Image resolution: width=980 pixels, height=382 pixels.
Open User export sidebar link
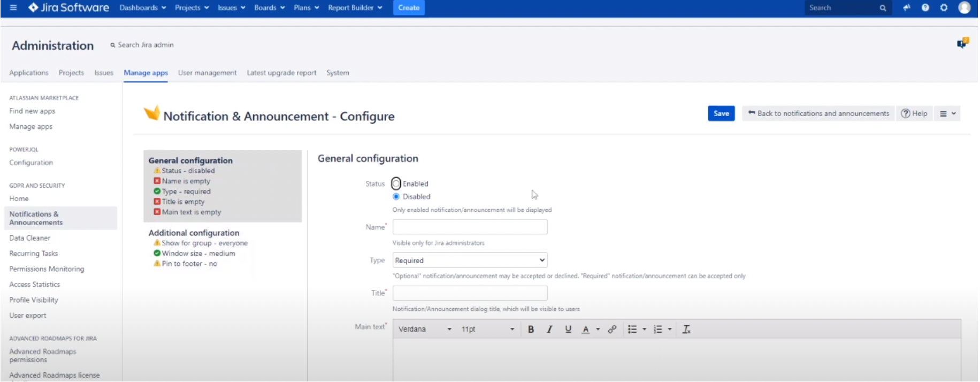pyautogui.click(x=28, y=316)
